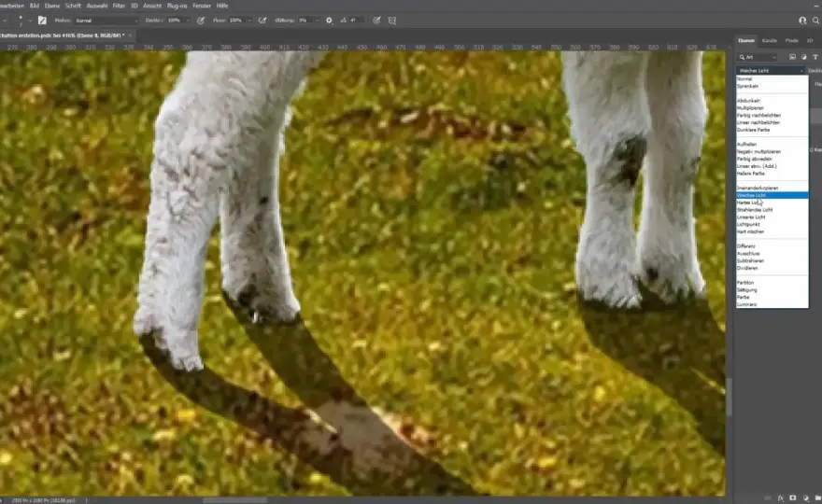This screenshot has height=504, width=822.
Task: Switch to the Kanäle panel tab
Action: coord(770,40)
